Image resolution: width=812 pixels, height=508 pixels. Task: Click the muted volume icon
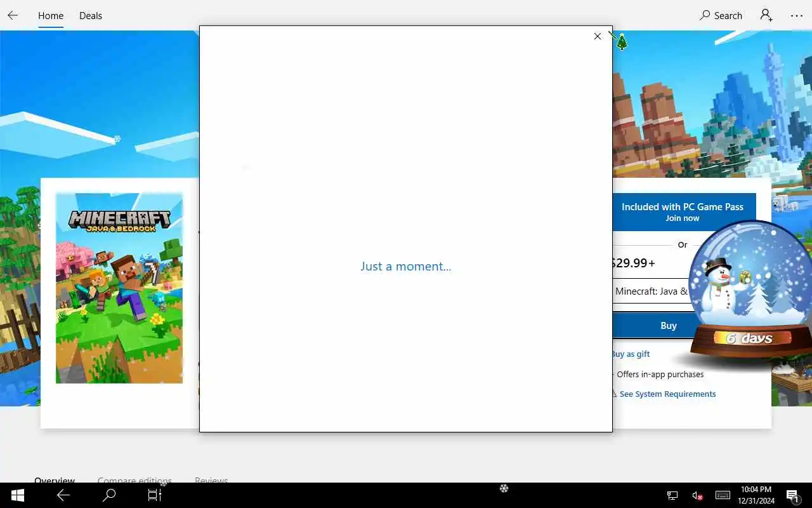697,495
